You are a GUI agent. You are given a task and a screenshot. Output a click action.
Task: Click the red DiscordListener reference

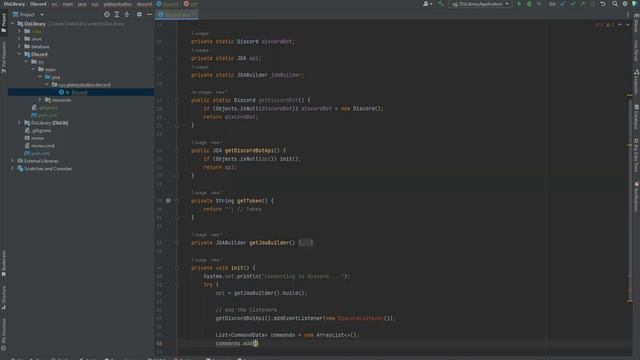pyautogui.click(x=360, y=318)
